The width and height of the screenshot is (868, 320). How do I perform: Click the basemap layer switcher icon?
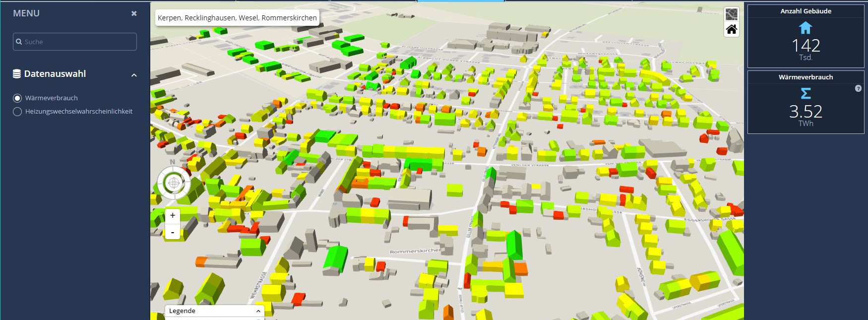pyautogui.click(x=731, y=14)
